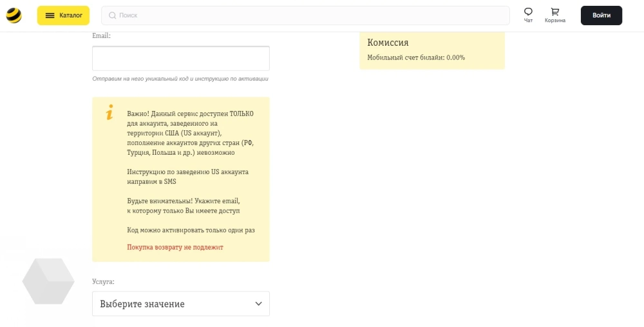Click the hamburger icon in Каталог button
The height and width of the screenshot is (327, 644).
tap(50, 15)
